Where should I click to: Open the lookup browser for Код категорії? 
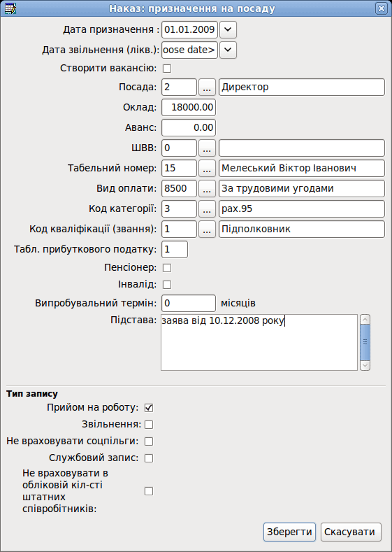(x=207, y=209)
